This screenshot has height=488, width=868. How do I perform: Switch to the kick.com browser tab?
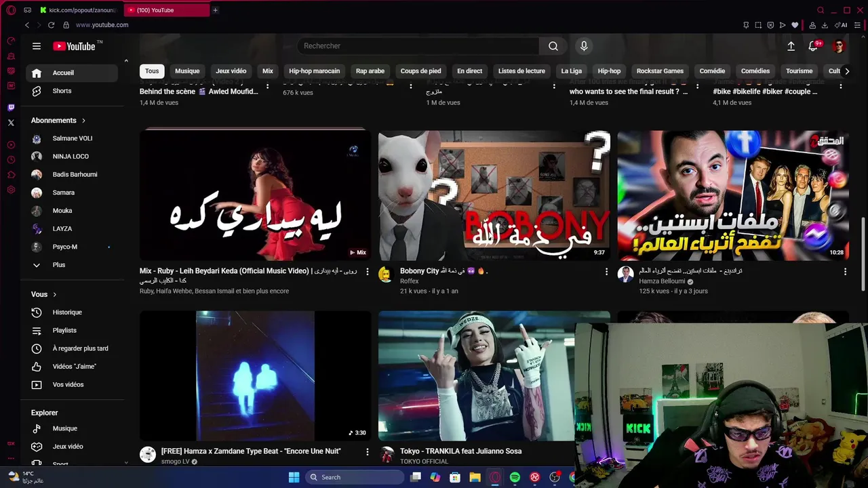point(79,10)
